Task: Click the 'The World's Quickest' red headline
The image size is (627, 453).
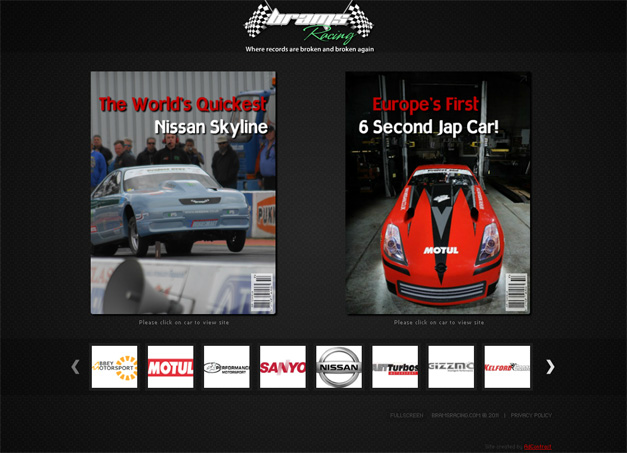Action: pyautogui.click(x=183, y=104)
